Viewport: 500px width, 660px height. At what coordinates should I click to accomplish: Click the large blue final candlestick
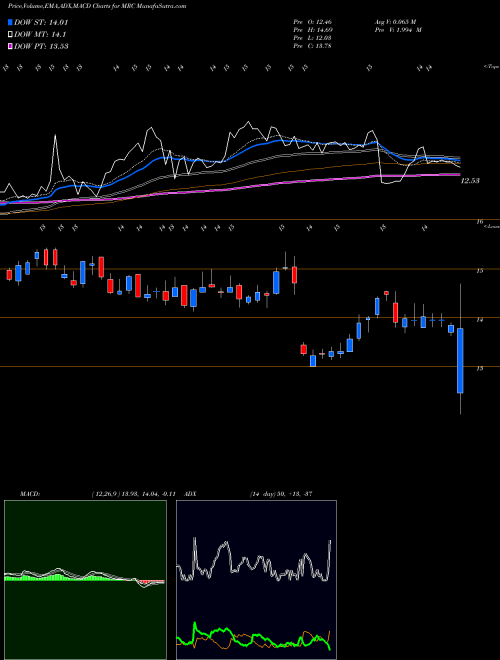coord(460,361)
